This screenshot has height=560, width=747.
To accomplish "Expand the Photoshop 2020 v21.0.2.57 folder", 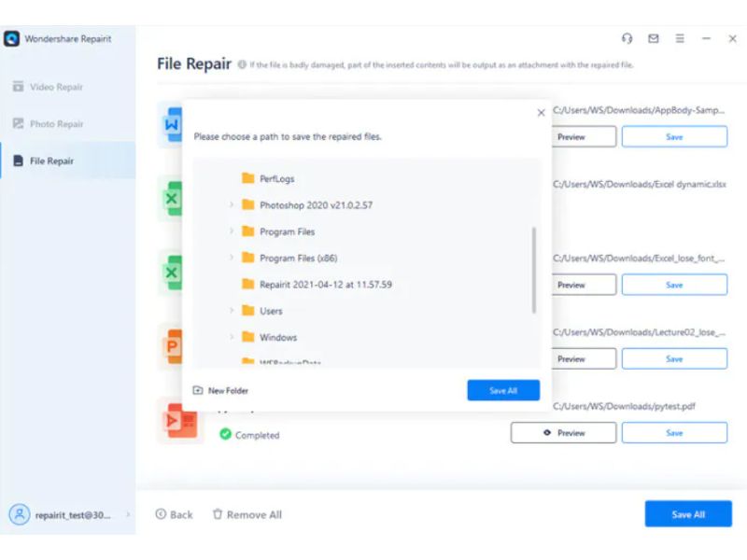I will [x=232, y=204].
